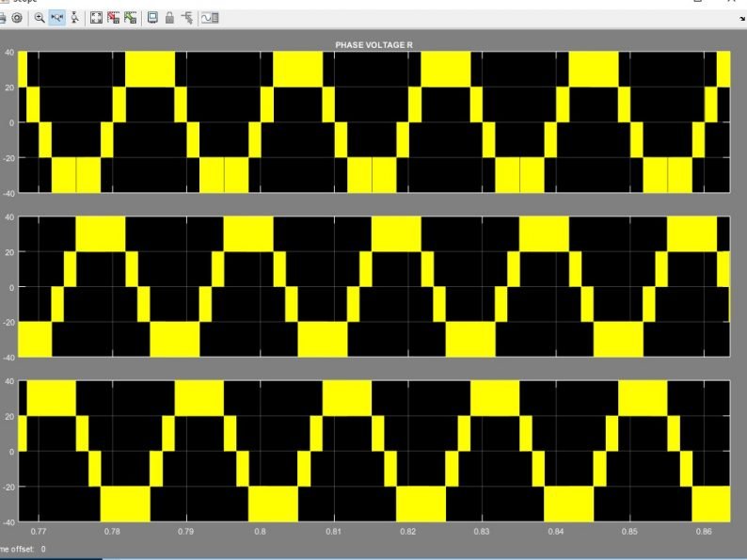Click the waveform style icon in toolbar
The height and width of the screenshot is (560, 747).
pos(210,18)
